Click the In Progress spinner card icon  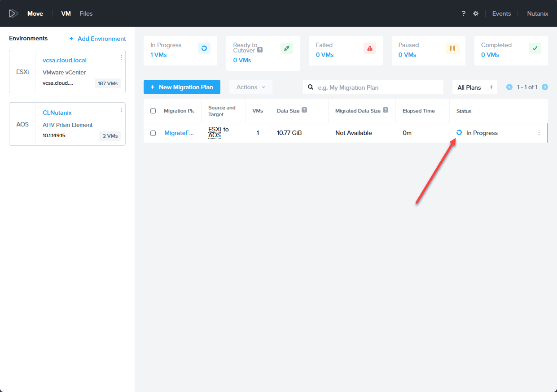204,48
